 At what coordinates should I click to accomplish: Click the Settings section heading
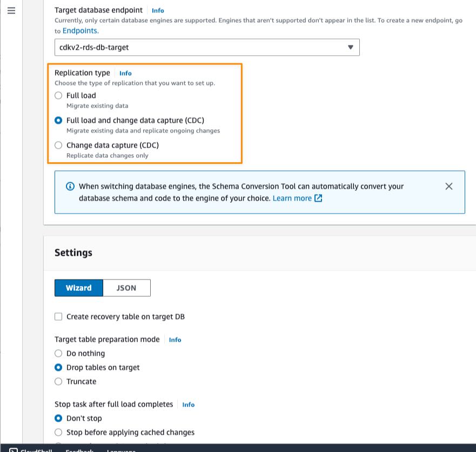click(x=73, y=252)
